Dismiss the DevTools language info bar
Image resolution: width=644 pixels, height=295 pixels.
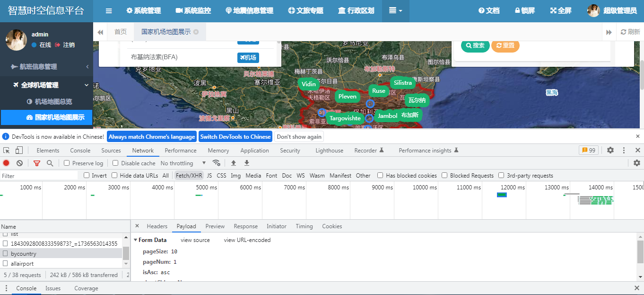[x=637, y=136]
